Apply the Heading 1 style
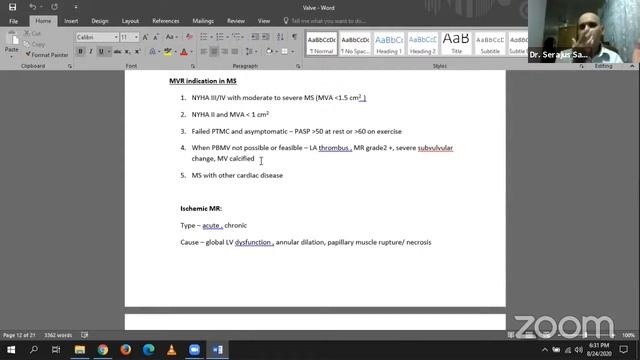This screenshot has height=360, width=640. click(x=389, y=44)
